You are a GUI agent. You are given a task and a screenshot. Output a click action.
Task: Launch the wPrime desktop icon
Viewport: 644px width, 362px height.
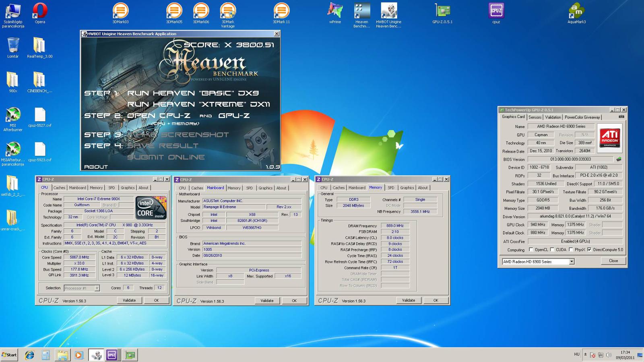coord(335,13)
